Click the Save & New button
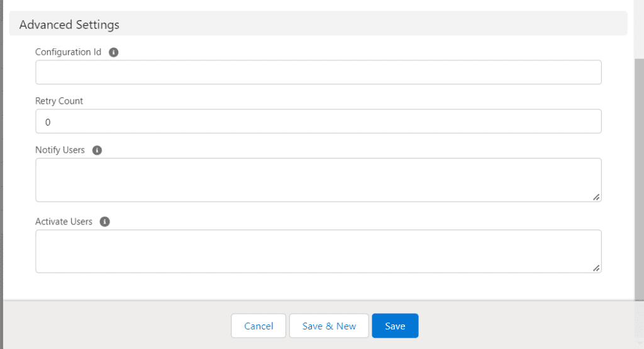This screenshot has width=644, height=349. 329,326
